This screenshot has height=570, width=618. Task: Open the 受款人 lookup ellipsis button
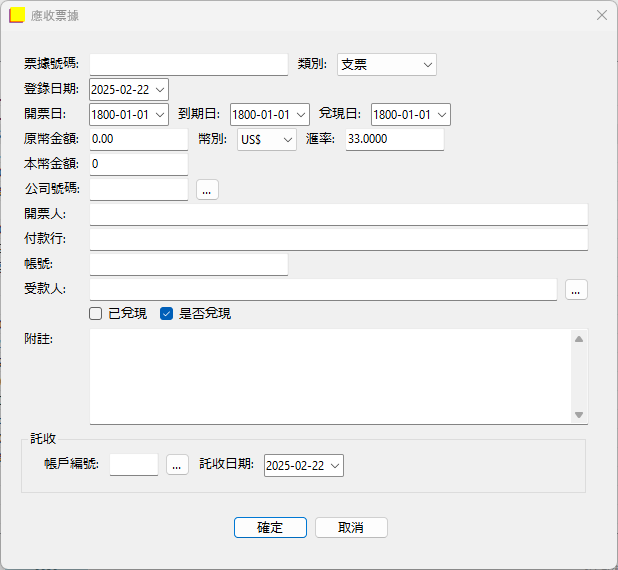pyautogui.click(x=576, y=290)
